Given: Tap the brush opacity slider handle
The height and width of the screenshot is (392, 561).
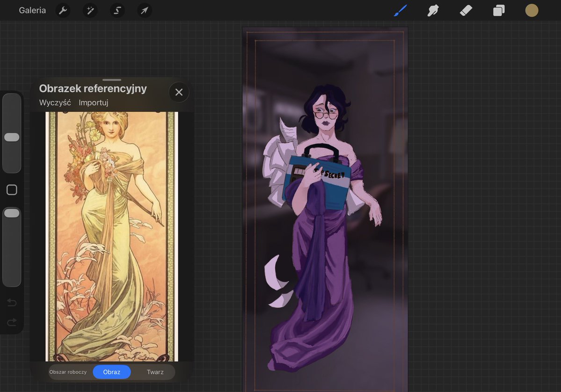Looking at the screenshot, I should coord(12,213).
